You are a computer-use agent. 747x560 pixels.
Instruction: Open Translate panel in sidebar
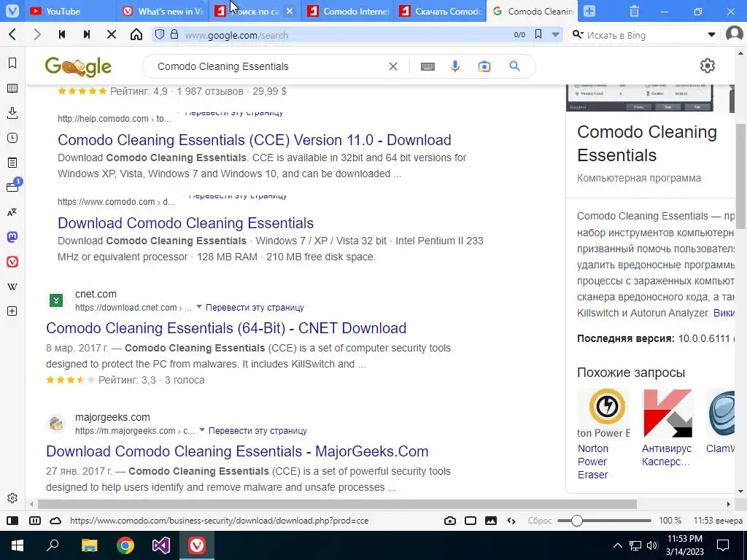click(12, 212)
